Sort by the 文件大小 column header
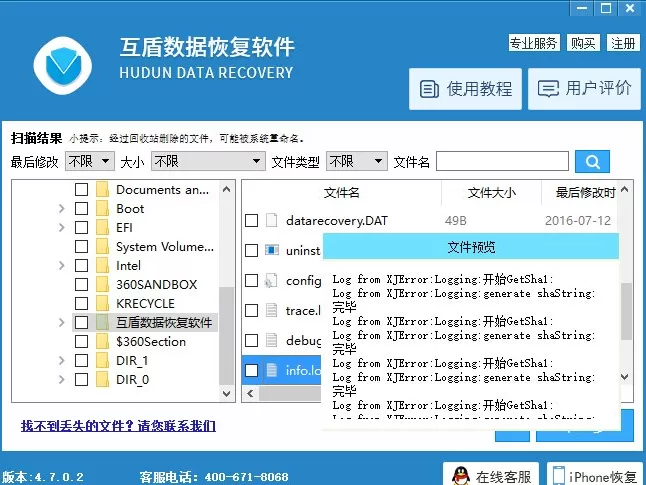 click(x=491, y=192)
